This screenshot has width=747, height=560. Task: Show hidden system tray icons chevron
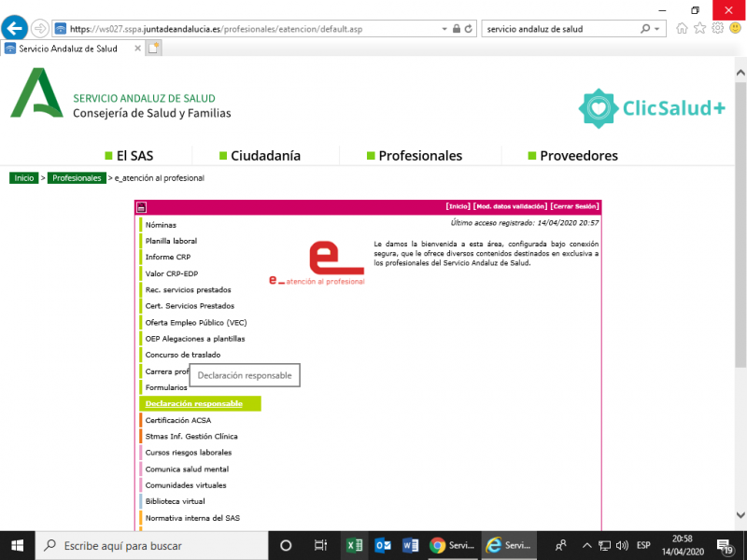pos(587,546)
